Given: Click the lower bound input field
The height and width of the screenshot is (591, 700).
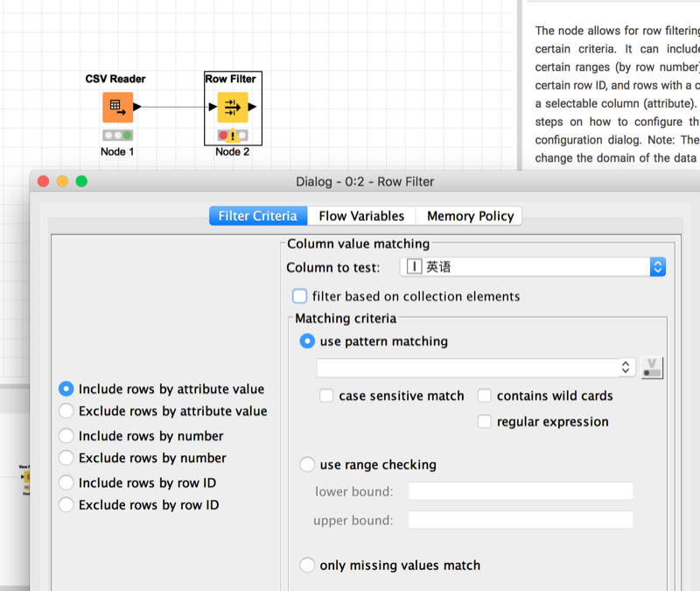Looking at the screenshot, I should (521, 491).
